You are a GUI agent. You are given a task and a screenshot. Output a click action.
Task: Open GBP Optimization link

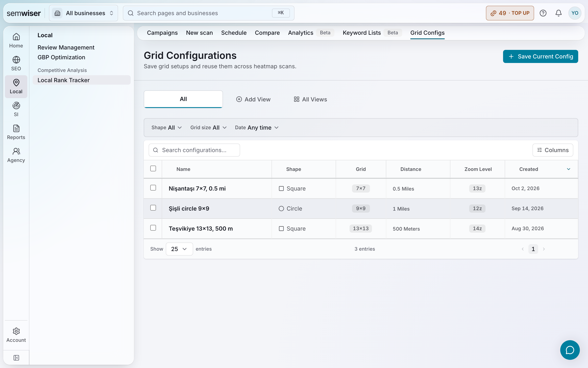61,57
